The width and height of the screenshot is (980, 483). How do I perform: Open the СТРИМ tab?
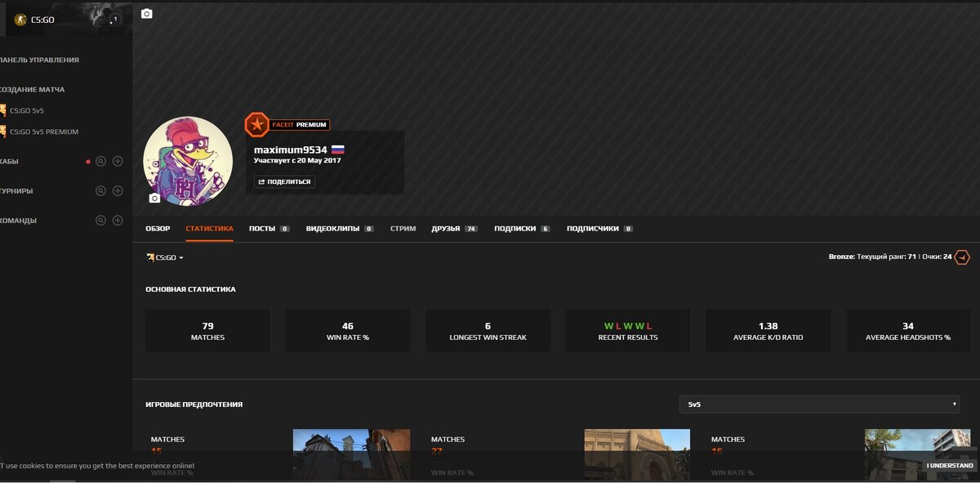403,228
